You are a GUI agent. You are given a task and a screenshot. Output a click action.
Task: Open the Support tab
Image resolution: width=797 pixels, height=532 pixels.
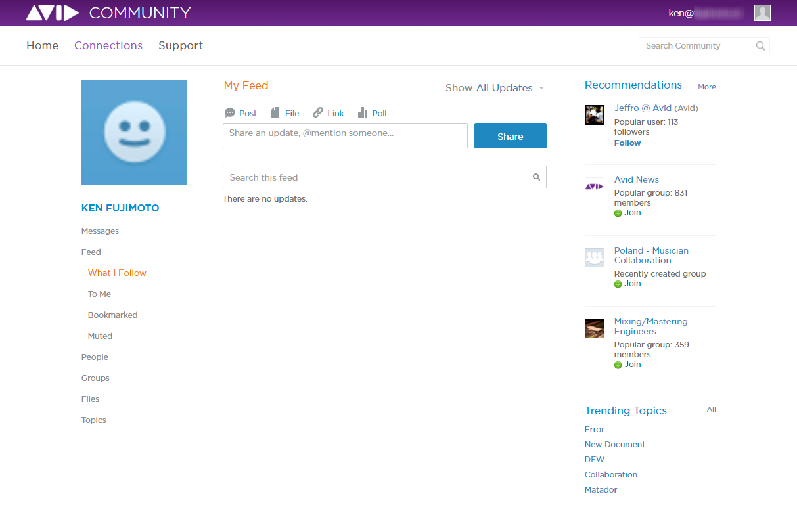click(181, 45)
